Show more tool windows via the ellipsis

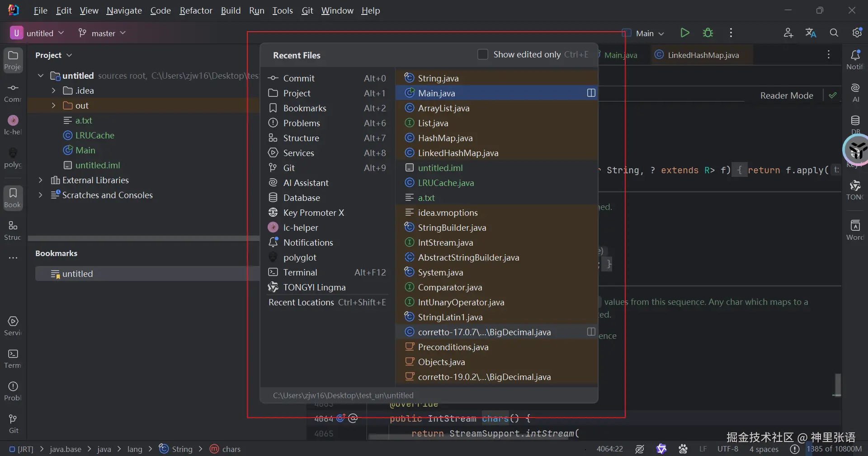pos(13,258)
